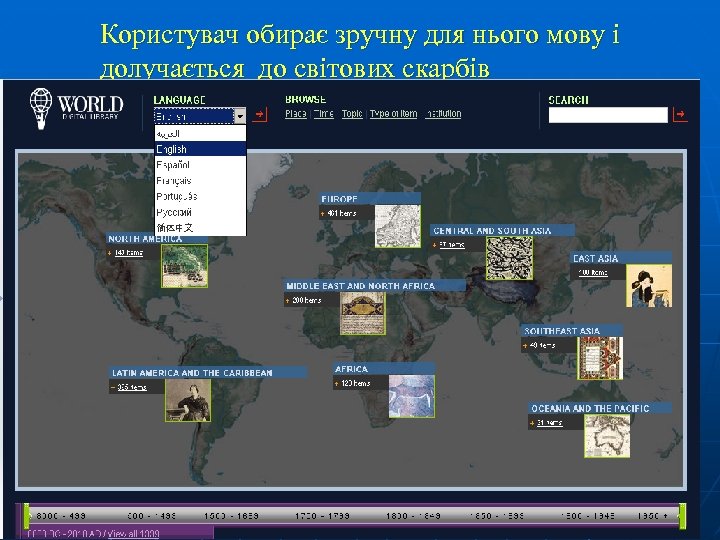Viewport: 720px width, 540px height.
Task: Select the 1500 - 1699 timeline period
Action: (231, 516)
